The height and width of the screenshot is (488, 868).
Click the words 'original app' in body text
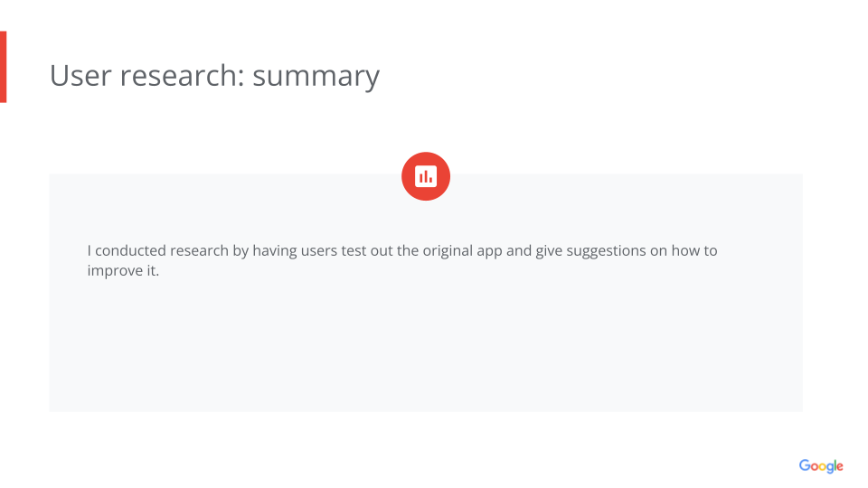pos(462,251)
